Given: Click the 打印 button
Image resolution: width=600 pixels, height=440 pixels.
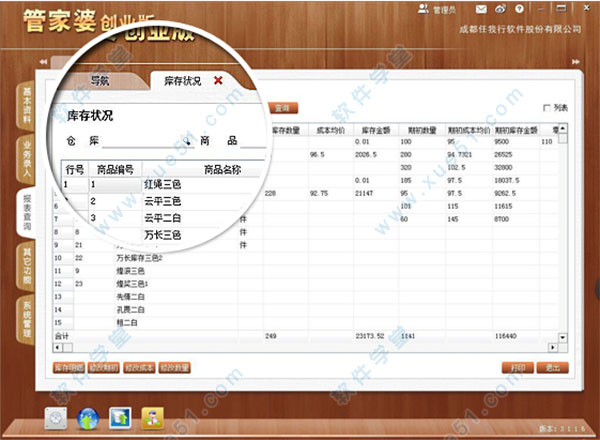Looking at the screenshot, I should [x=518, y=368].
